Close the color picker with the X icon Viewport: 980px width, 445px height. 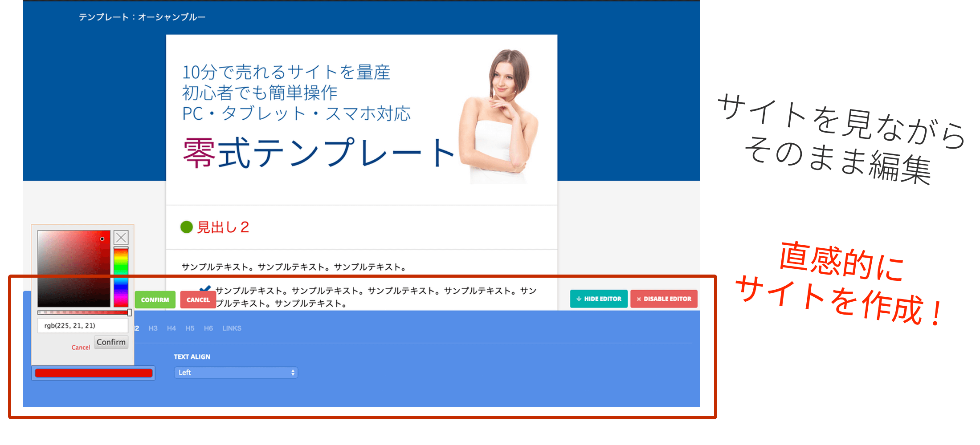(x=121, y=237)
